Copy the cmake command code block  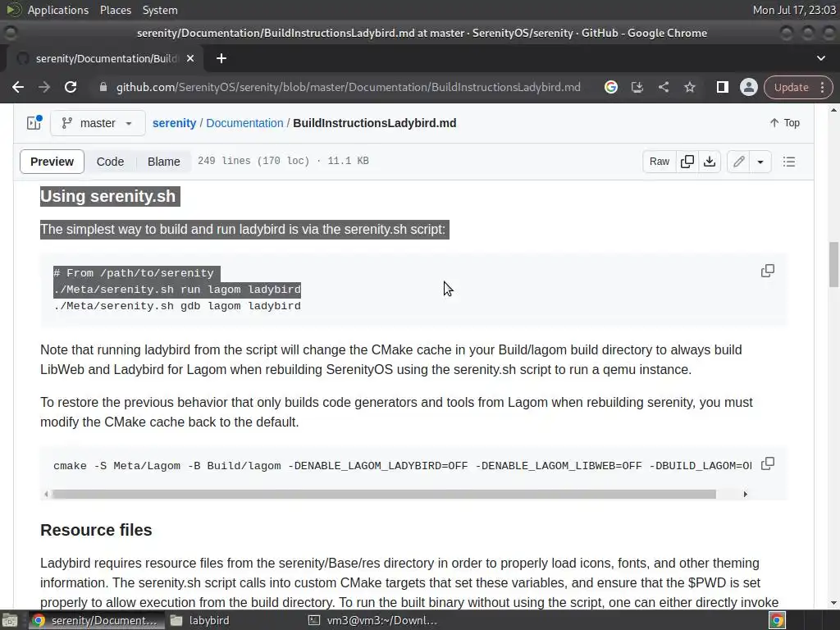point(768,463)
